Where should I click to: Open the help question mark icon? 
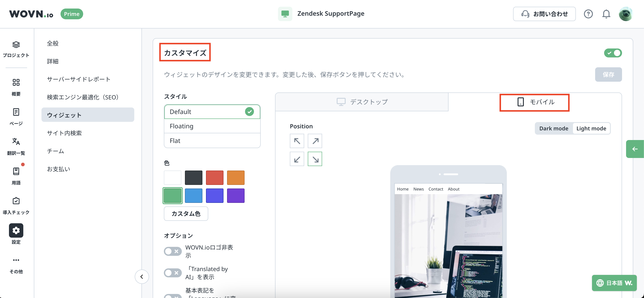click(588, 14)
